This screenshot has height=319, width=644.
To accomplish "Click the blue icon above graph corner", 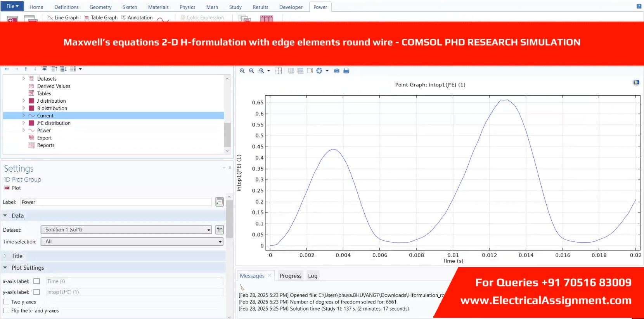I will 636,82.
